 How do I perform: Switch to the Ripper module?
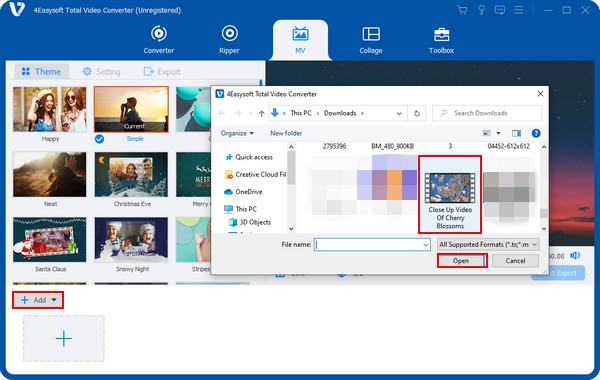point(229,39)
